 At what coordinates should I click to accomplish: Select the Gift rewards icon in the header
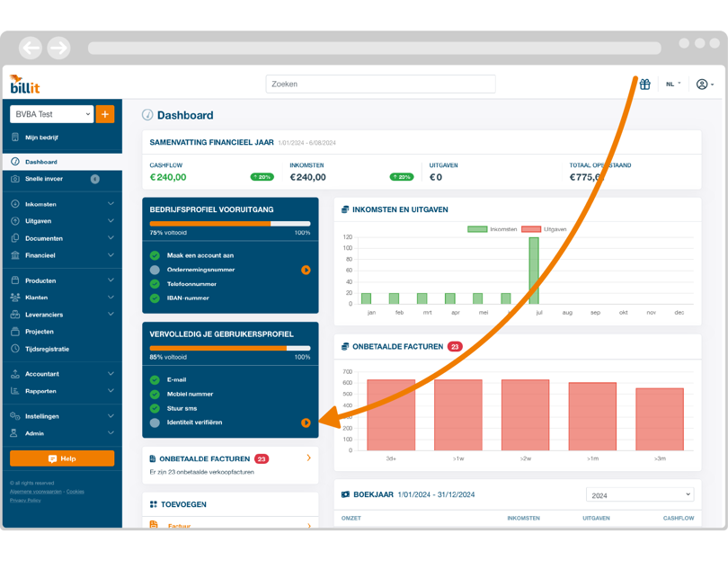point(644,83)
